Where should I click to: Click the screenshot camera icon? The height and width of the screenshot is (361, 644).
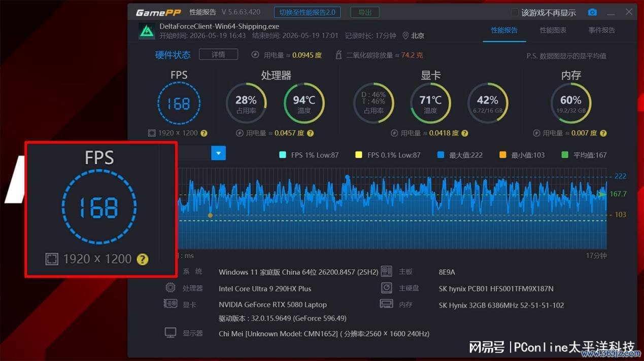[592, 12]
